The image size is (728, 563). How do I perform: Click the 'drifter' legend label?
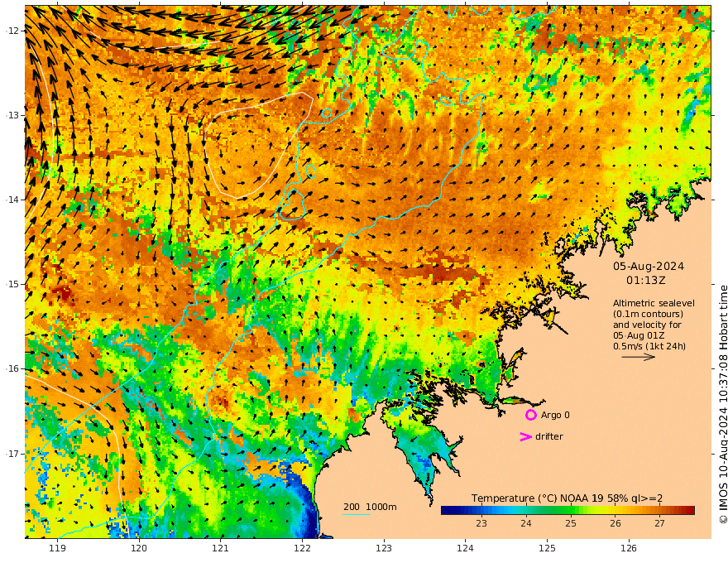coord(549,436)
